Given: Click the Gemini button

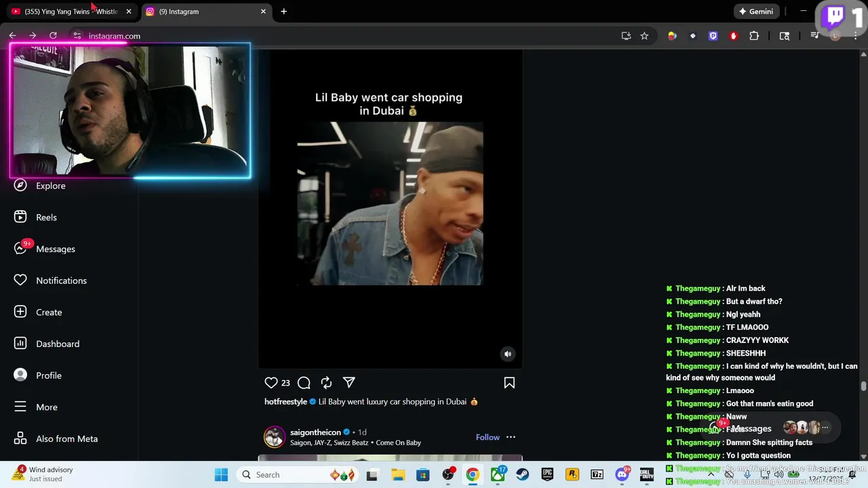Looking at the screenshot, I should pos(756,12).
